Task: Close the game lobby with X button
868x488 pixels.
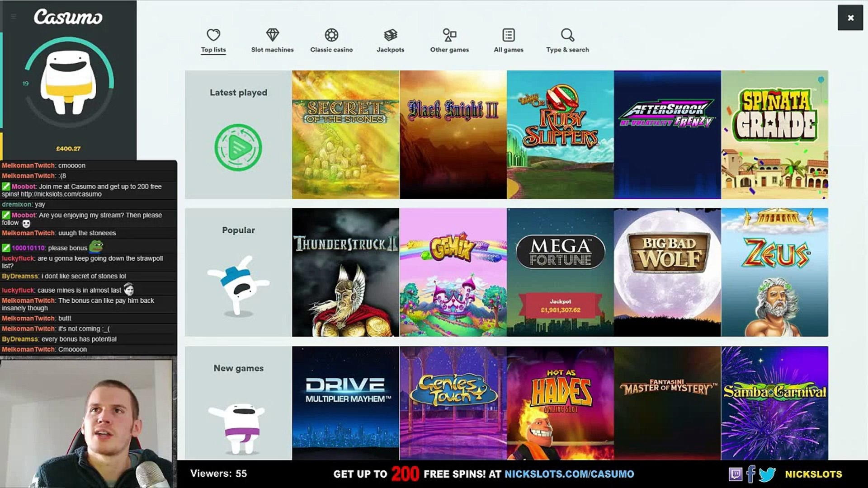Action: tap(850, 18)
